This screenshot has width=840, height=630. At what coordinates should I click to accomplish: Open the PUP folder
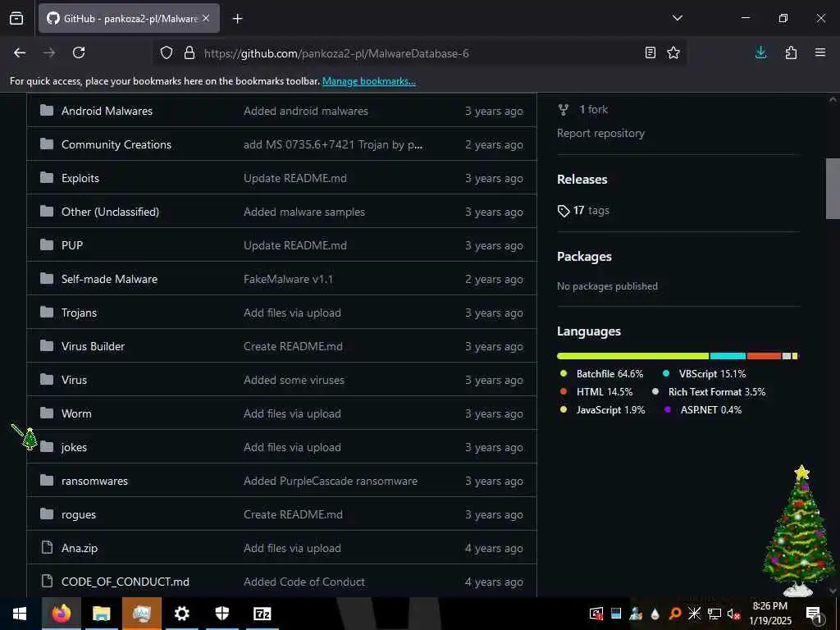(x=72, y=245)
